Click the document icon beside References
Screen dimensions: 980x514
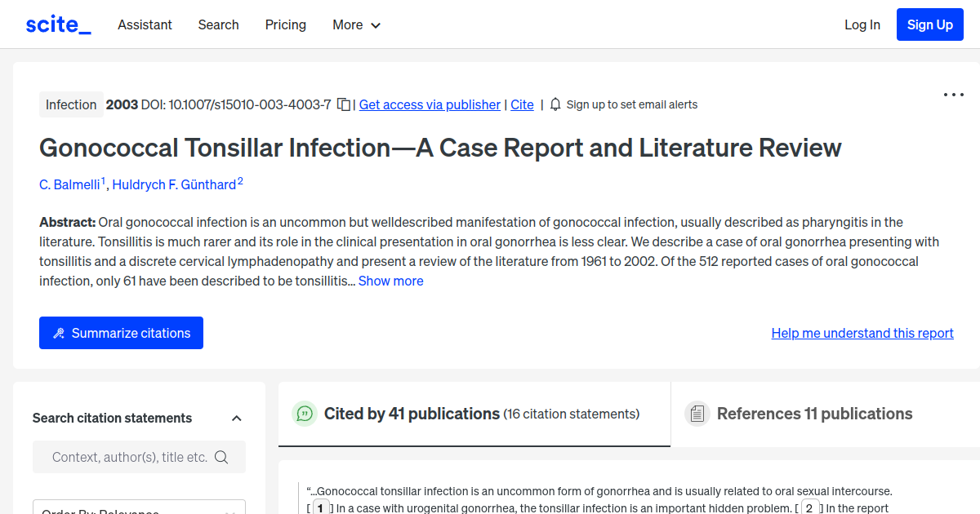[697, 414]
